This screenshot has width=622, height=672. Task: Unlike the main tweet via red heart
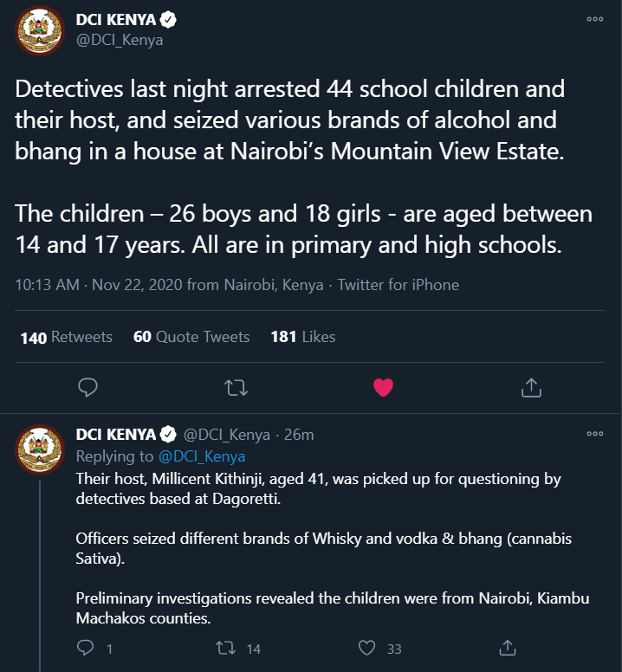tap(383, 387)
